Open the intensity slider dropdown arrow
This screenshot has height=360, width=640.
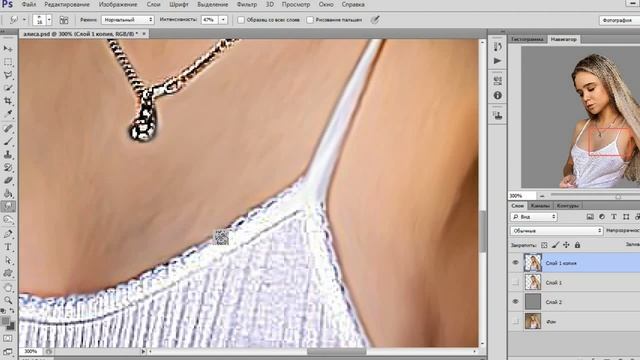(223, 20)
